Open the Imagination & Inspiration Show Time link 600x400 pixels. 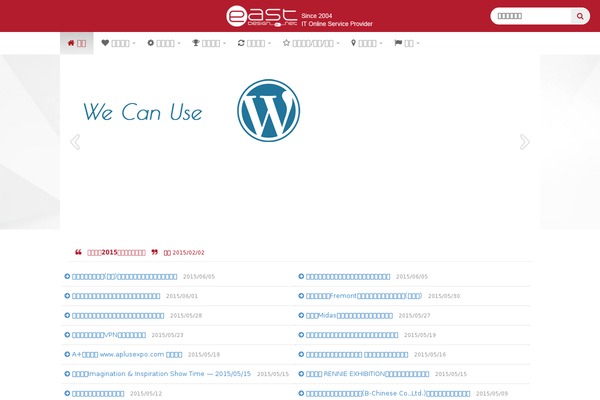click(161, 374)
